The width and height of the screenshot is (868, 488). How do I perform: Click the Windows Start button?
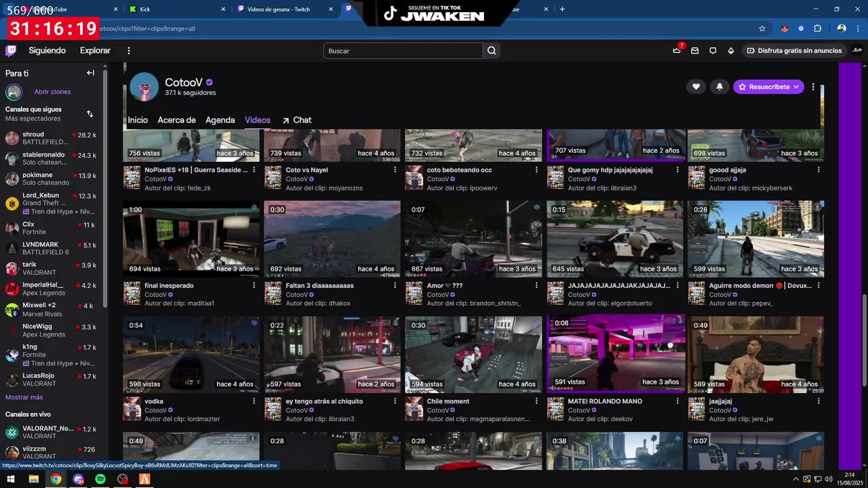point(11,479)
